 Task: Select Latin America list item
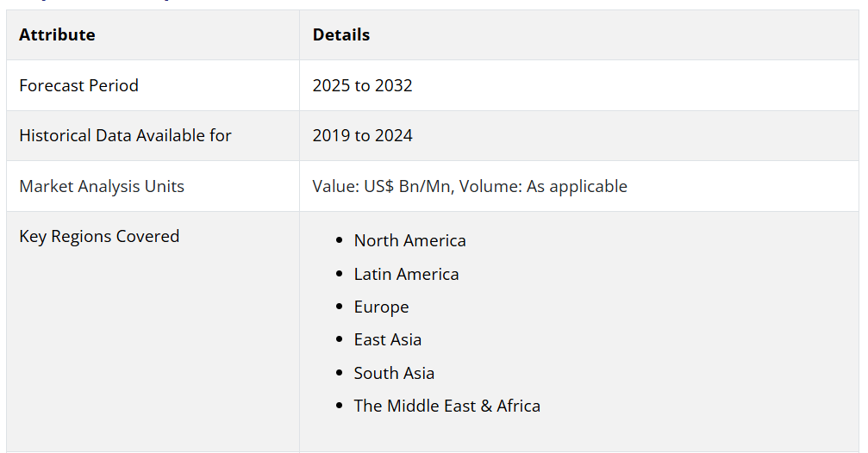(406, 274)
